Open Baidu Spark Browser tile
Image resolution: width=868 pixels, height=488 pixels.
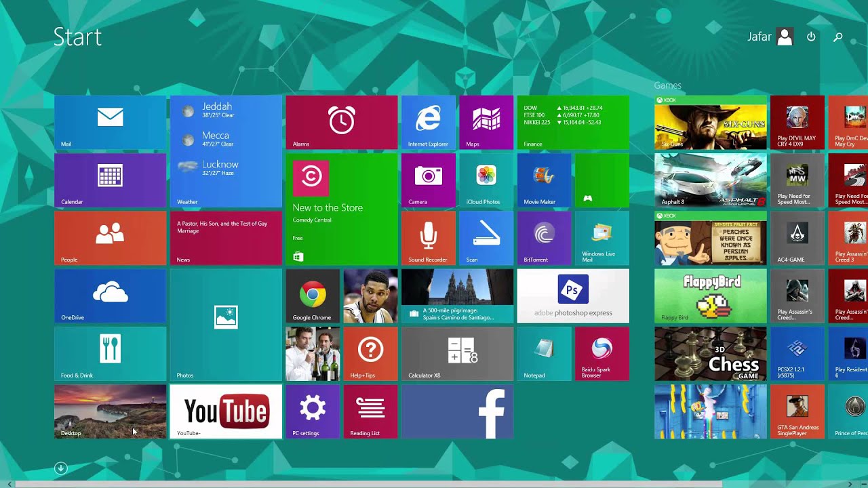click(602, 354)
